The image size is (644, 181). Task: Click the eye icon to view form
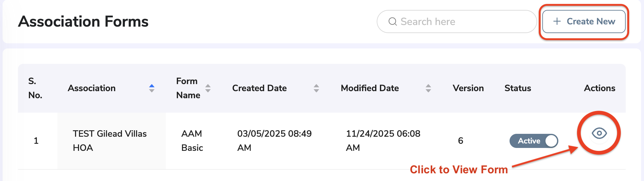point(599,133)
